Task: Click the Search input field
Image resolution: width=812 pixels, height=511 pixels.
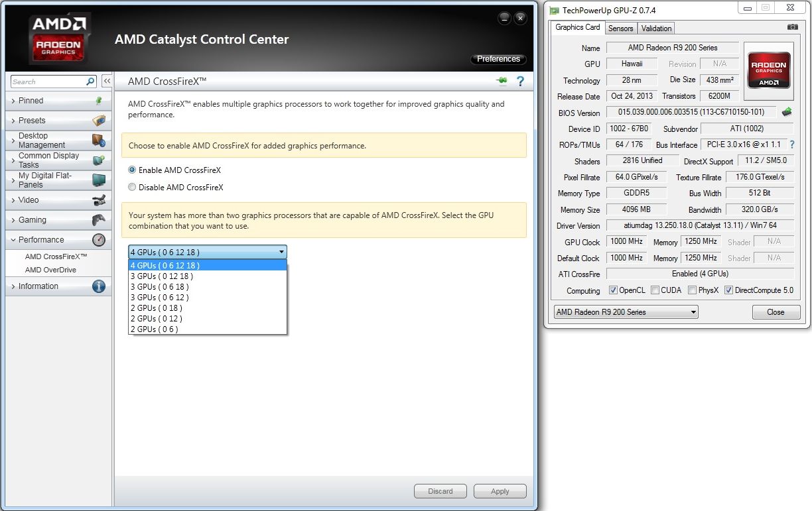Action: [48, 82]
